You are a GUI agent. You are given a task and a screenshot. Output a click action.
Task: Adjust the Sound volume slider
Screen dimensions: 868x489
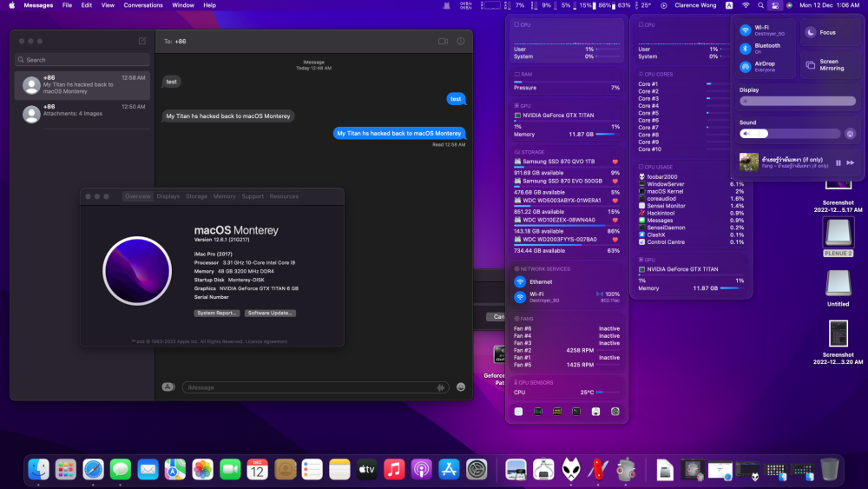[790, 134]
